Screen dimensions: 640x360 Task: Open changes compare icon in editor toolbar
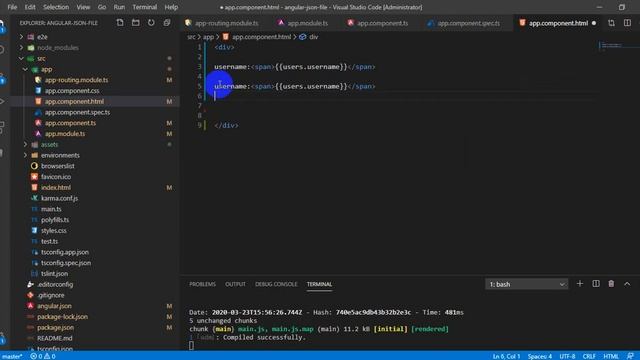tap(611, 23)
